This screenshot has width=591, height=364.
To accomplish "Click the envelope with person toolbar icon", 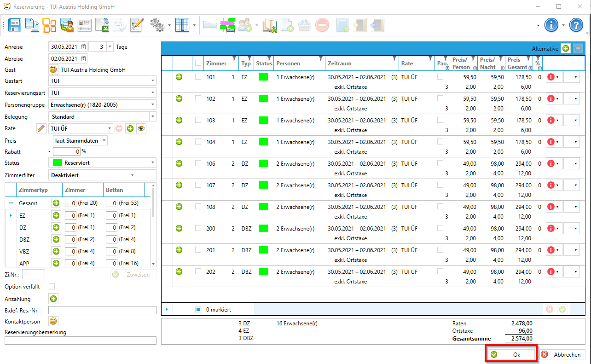I will [67, 25].
